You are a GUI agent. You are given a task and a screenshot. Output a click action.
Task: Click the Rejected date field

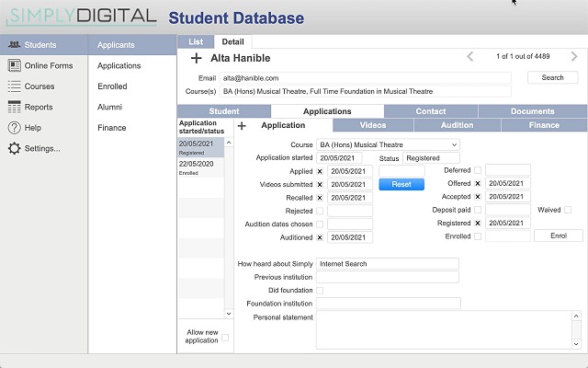click(350, 211)
